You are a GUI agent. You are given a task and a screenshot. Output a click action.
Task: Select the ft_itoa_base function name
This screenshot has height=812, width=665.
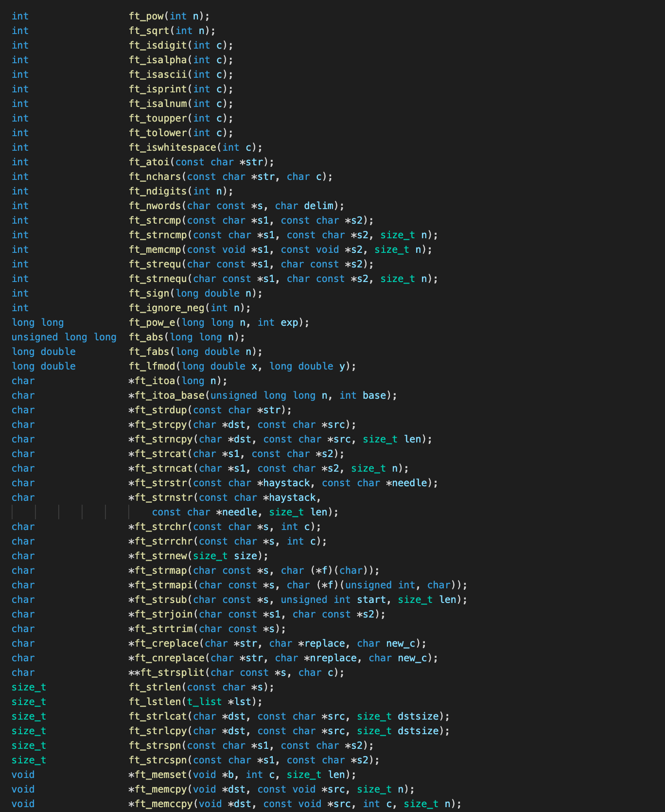tap(169, 395)
